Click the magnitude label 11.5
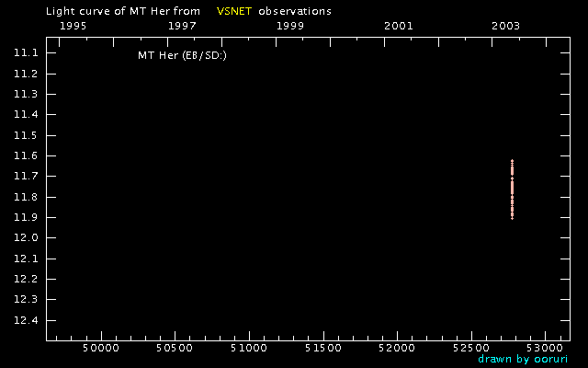The height and width of the screenshot is (368, 588). coord(27,135)
